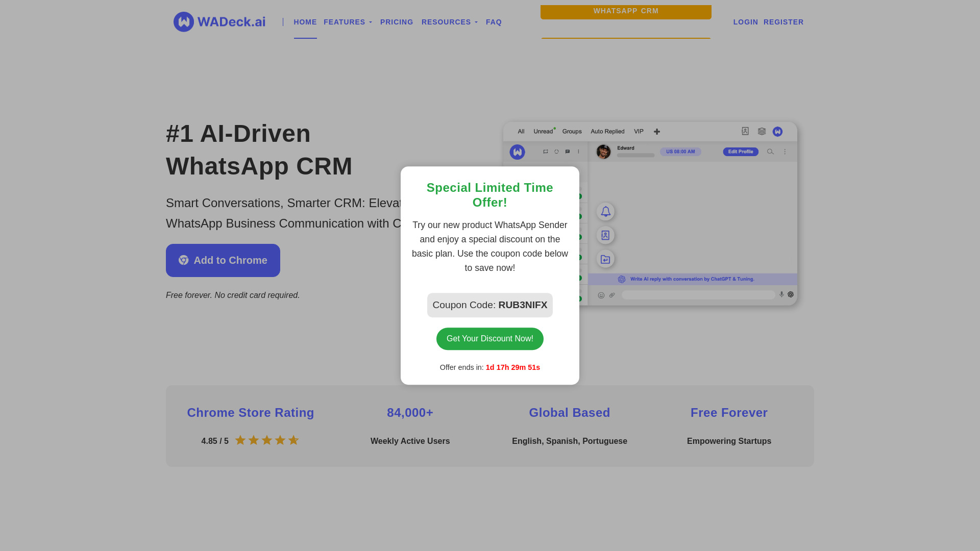Toggle the All messages filter tab
Image resolution: width=980 pixels, height=551 pixels.
click(x=522, y=131)
